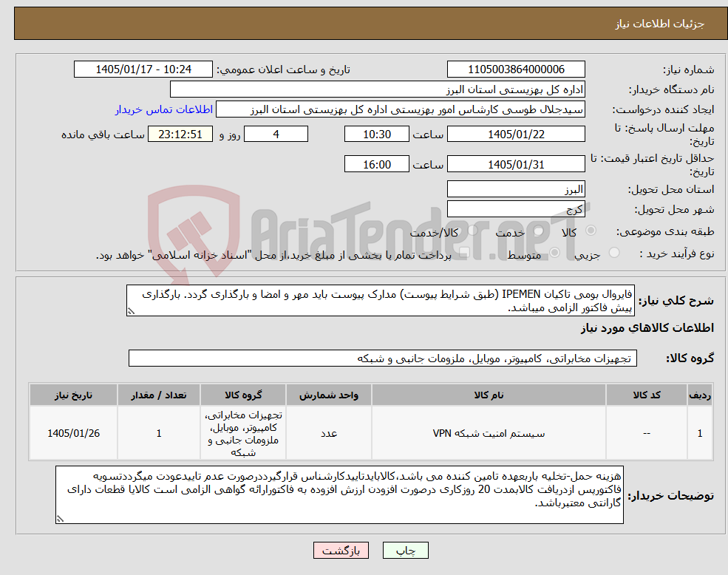Image resolution: width=728 pixels, height=575 pixels.
Task: Click need date cell 1405/01/26
Action: pyautogui.click(x=73, y=433)
